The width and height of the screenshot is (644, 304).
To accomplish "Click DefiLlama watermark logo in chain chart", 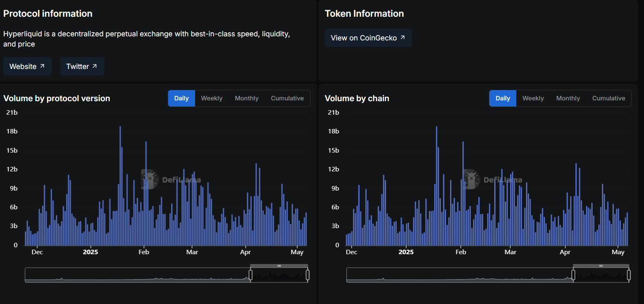I will coord(472,179).
